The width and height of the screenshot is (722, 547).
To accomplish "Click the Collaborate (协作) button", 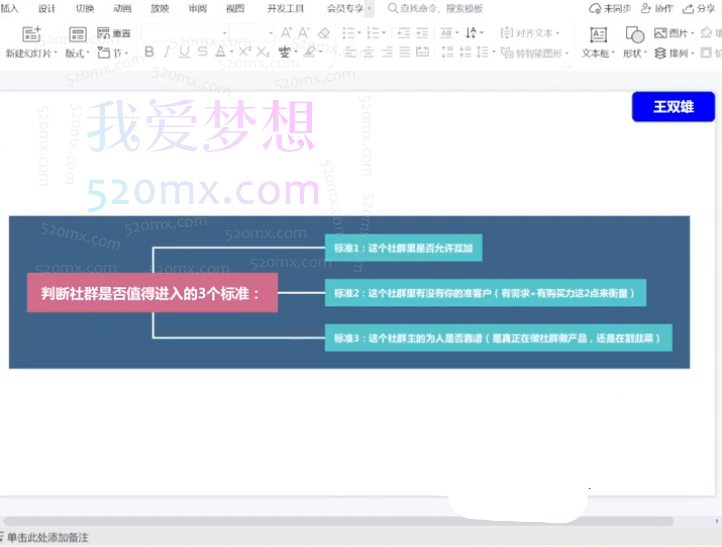I will (657, 8).
